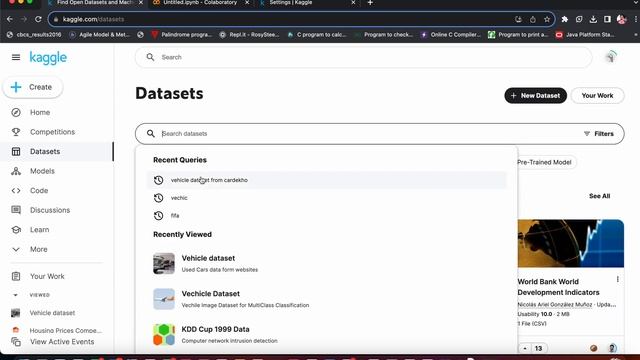Switch to Settings | Kaggle tab
Screen dimensions: 640x360
click(x=291, y=2)
